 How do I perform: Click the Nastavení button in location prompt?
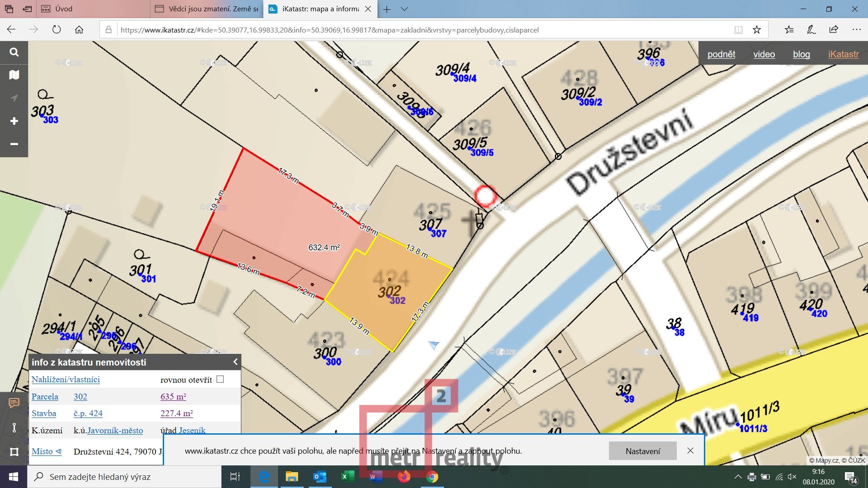tap(642, 451)
